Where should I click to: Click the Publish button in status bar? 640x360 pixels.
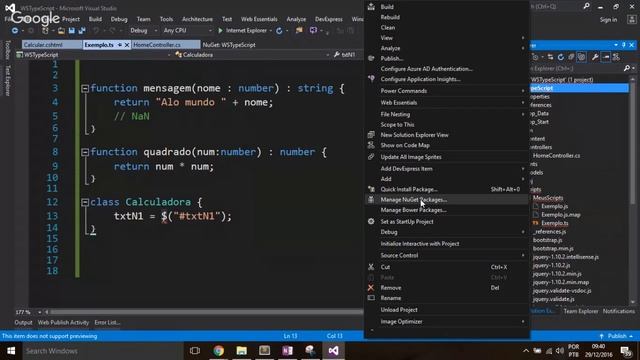point(616,336)
